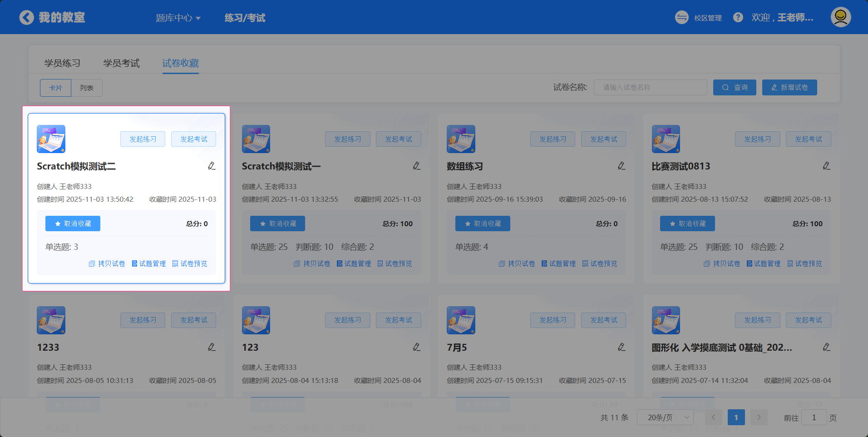Edit name of Scratch模拟测试二 with pencil icon
868x437 pixels.
pyautogui.click(x=212, y=166)
